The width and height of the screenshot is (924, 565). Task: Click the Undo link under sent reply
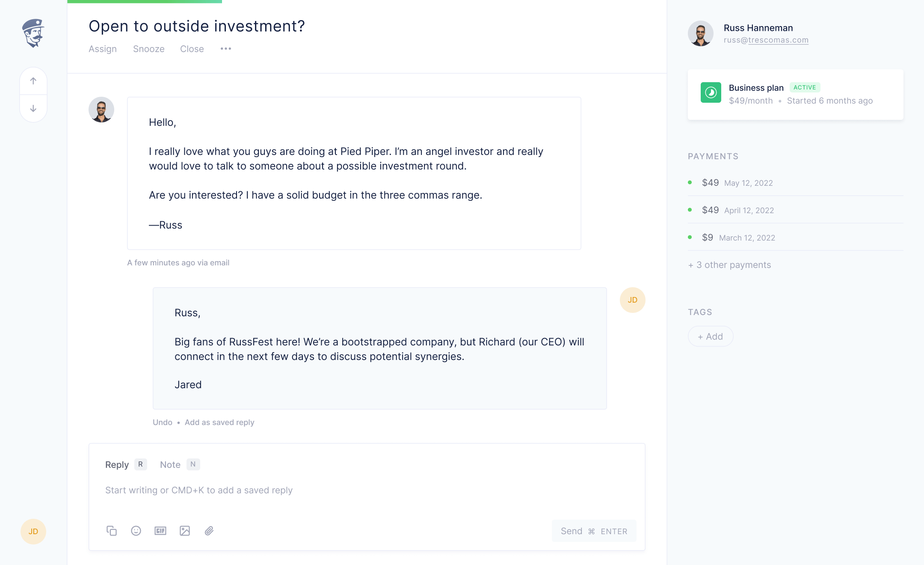click(163, 422)
